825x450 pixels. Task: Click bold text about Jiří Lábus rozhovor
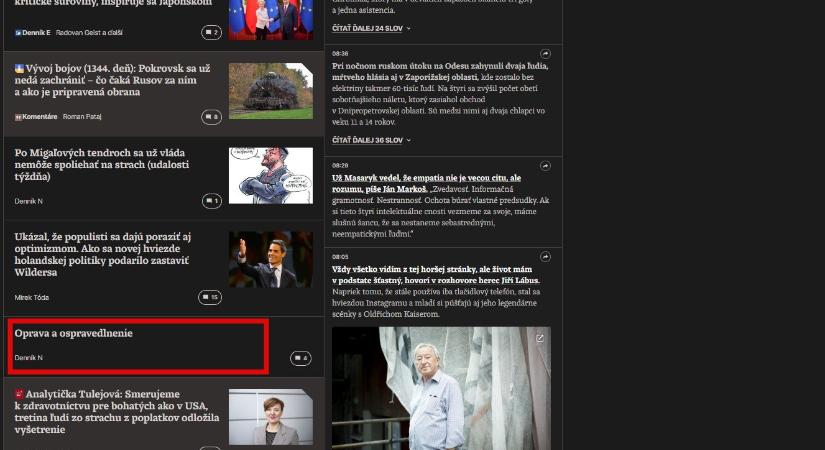click(436, 275)
